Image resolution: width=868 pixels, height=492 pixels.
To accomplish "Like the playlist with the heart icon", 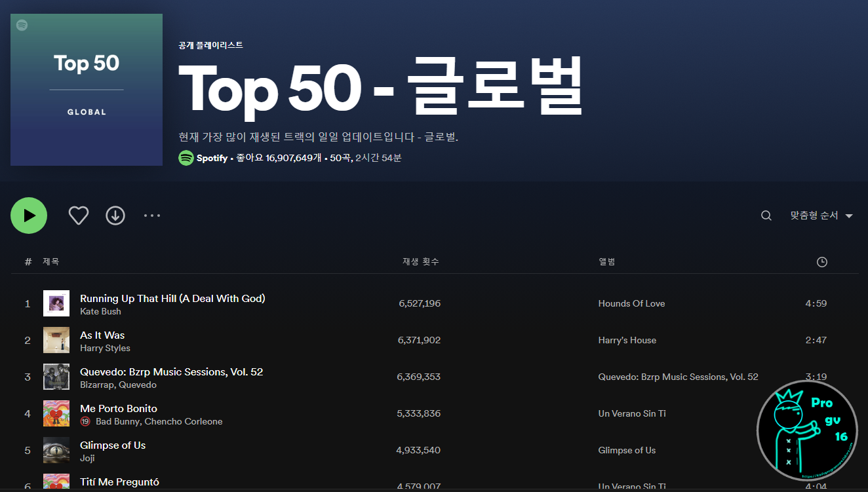I will pyautogui.click(x=79, y=216).
